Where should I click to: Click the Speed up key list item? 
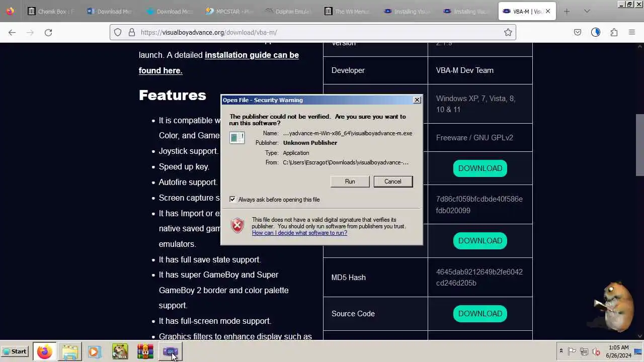coord(184,166)
